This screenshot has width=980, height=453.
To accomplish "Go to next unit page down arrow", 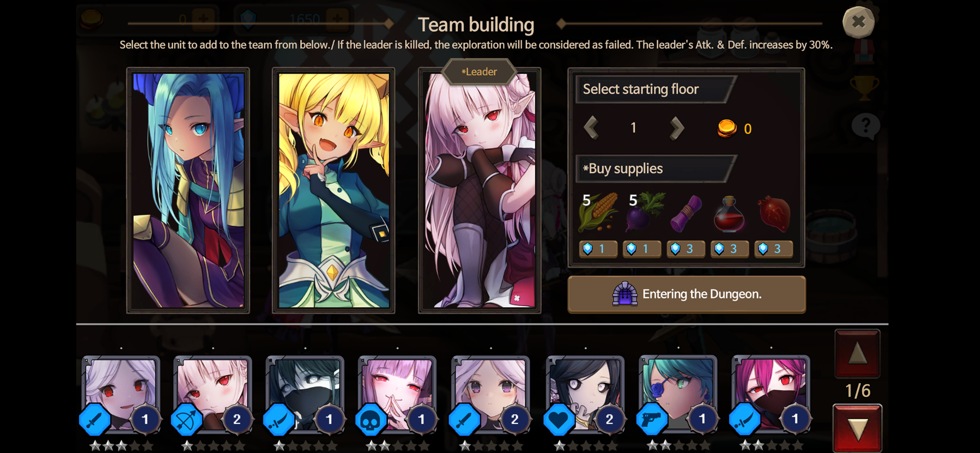I will [858, 427].
